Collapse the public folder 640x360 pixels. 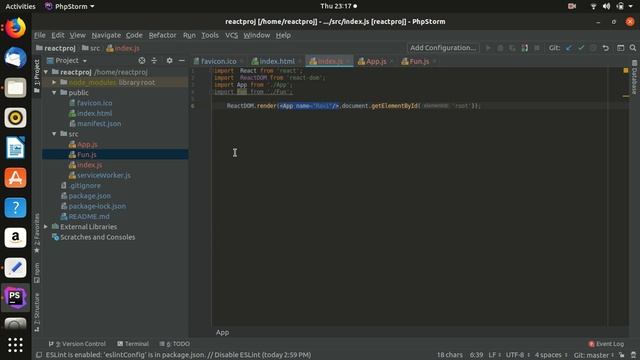[x=54, y=93]
